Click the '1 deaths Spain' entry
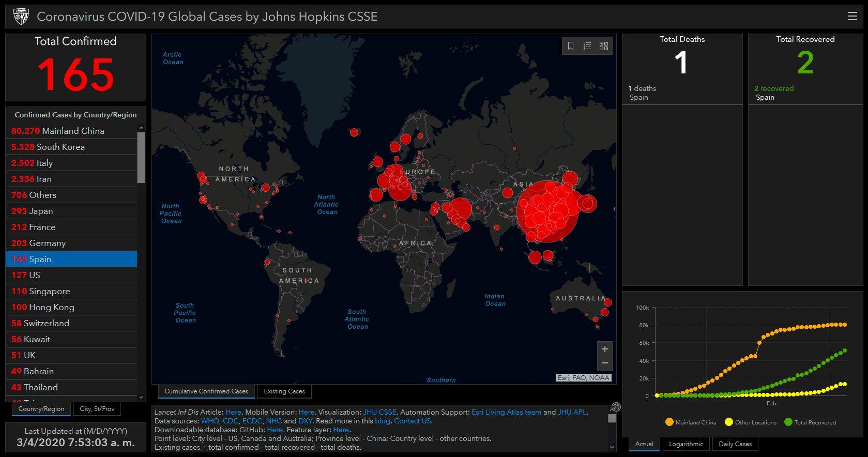The image size is (868, 457). [682, 93]
